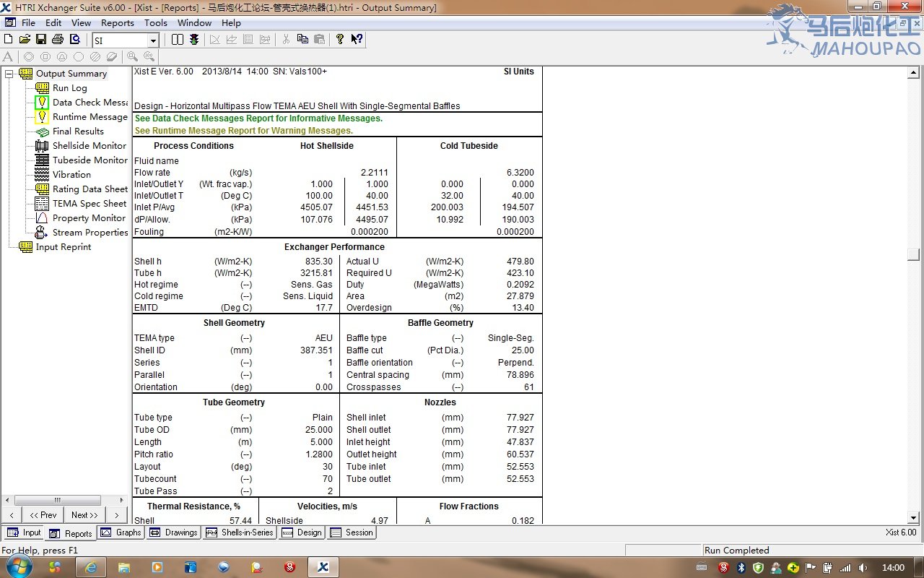Open the View menu

click(82, 23)
